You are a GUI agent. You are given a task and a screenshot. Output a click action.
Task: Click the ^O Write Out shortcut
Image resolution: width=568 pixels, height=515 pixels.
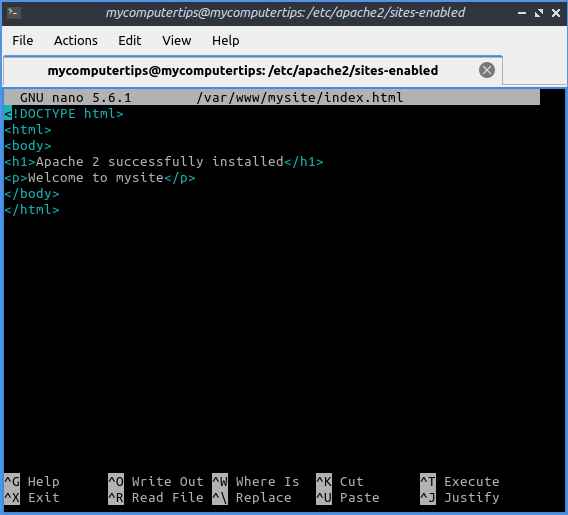(156, 482)
